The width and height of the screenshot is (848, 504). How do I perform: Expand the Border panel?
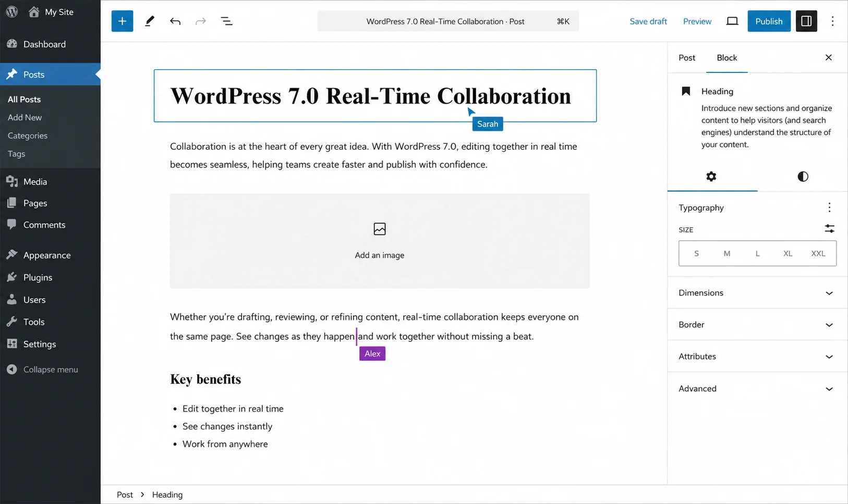point(757,325)
